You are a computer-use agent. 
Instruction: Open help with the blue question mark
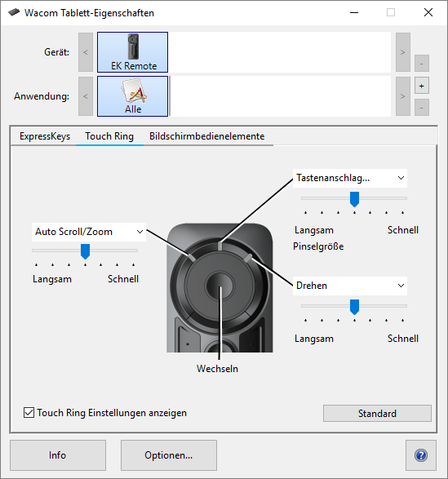pyautogui.click(x=421, y=455)
